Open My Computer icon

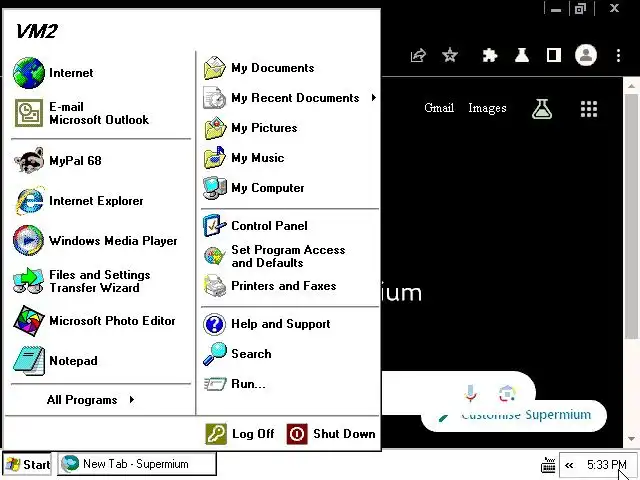215,188
